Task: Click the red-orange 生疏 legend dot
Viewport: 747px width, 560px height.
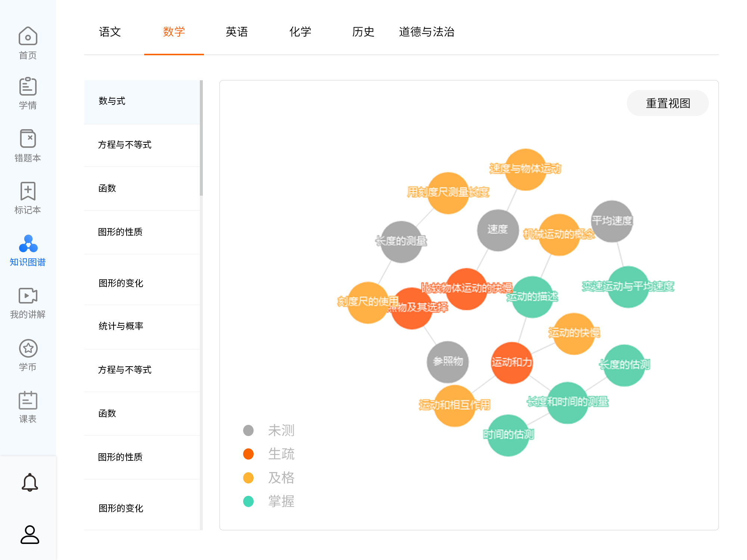Action: click(248, 454)
